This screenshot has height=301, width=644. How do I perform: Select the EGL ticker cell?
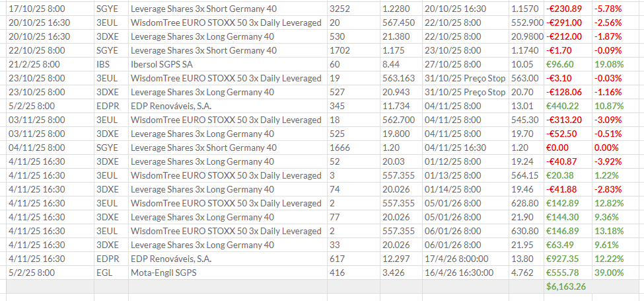pos(111,273)
